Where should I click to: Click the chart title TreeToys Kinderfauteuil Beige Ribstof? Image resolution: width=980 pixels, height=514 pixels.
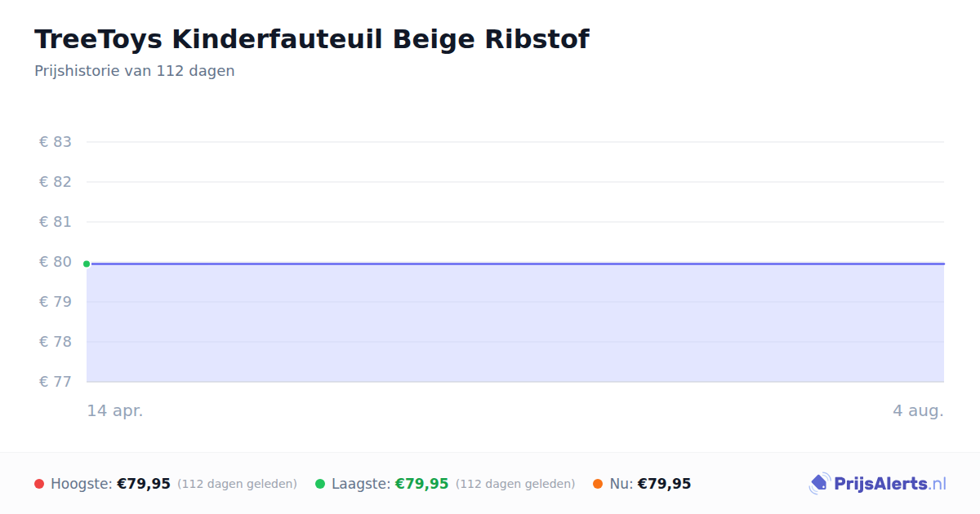[311, 39]
